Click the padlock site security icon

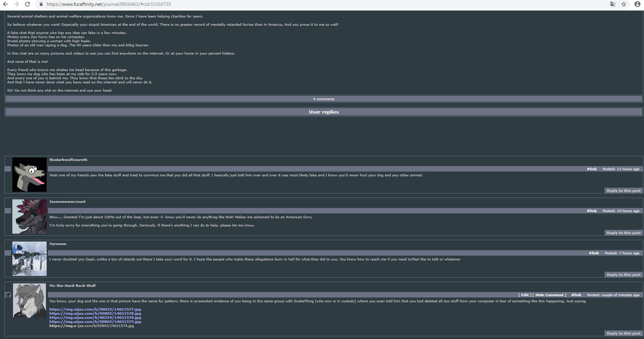click(x=41, y=4)
